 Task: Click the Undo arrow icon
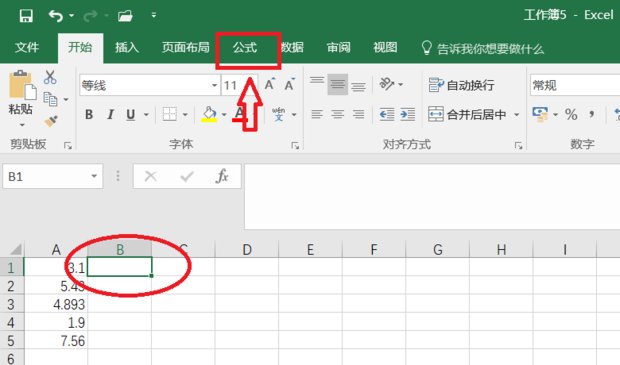(x=55, y=16)
